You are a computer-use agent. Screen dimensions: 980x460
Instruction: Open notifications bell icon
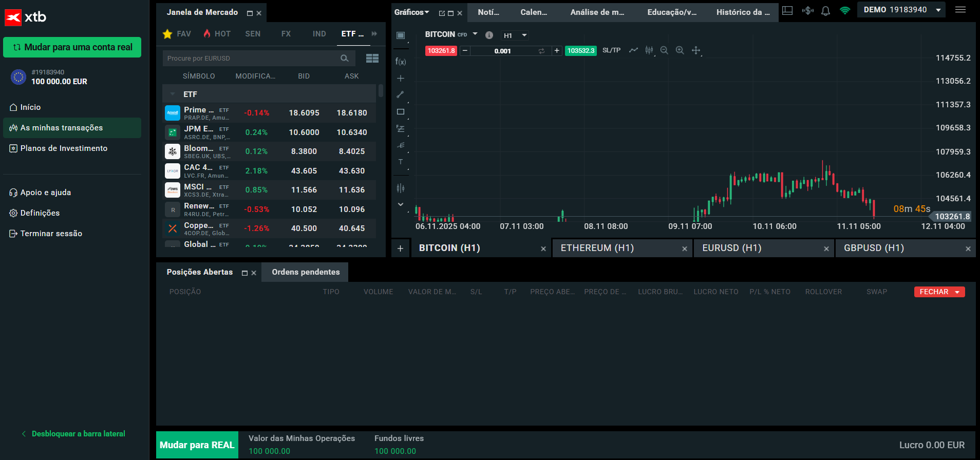[x=825, y=11]
